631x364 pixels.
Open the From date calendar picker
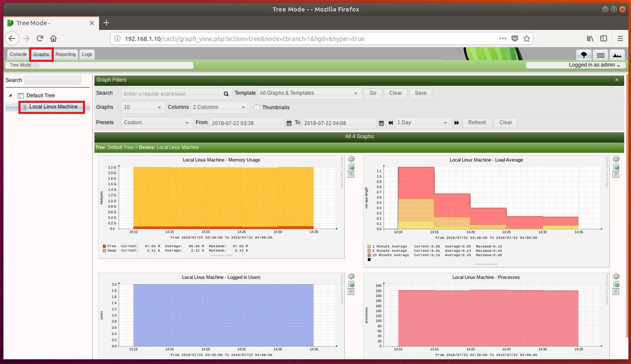289,123
